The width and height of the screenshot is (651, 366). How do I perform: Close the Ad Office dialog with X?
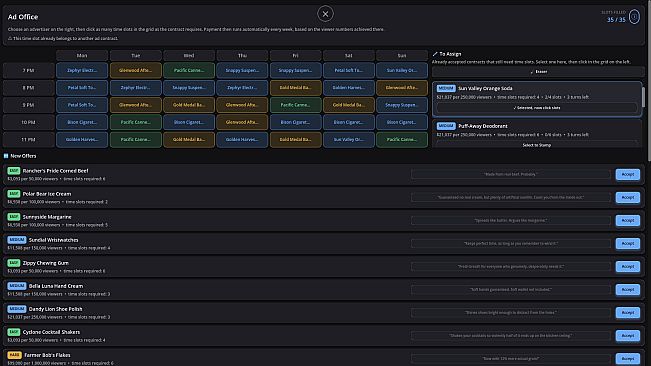pyautogui.click(x=325, y=14)
